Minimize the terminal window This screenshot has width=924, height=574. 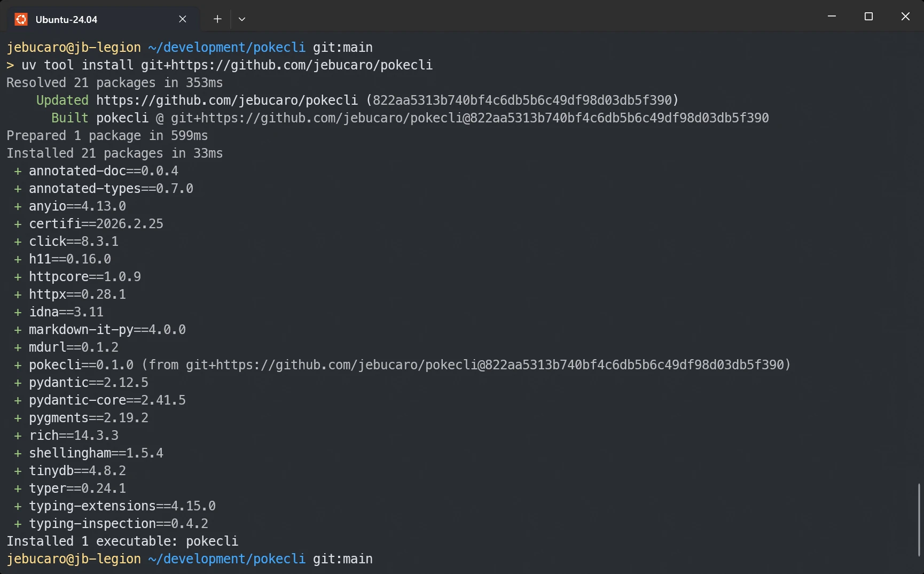click(x=831, y=16)
